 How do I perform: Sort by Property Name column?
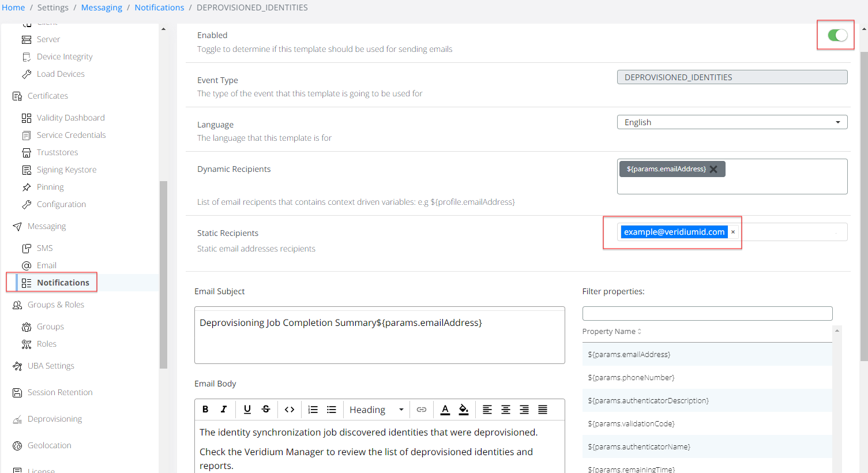pyautogui.click(x=612, y=332)
